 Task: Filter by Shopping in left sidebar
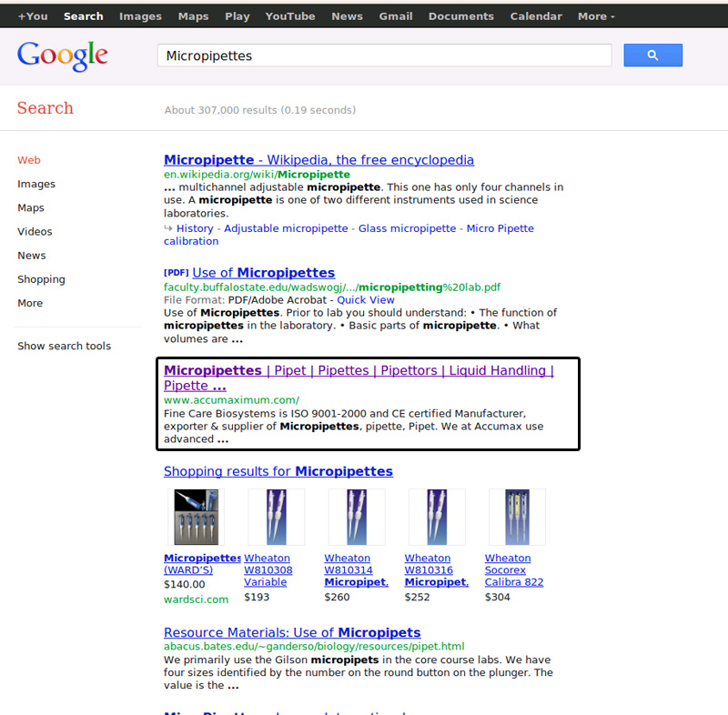pos(41,279)
